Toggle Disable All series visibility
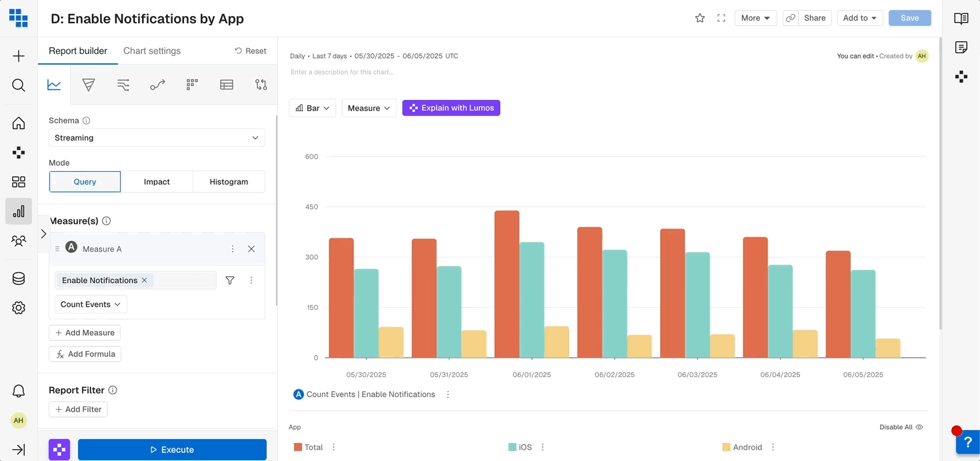The width and height of the screenshot is (980, 461). [x=901, y=427]
